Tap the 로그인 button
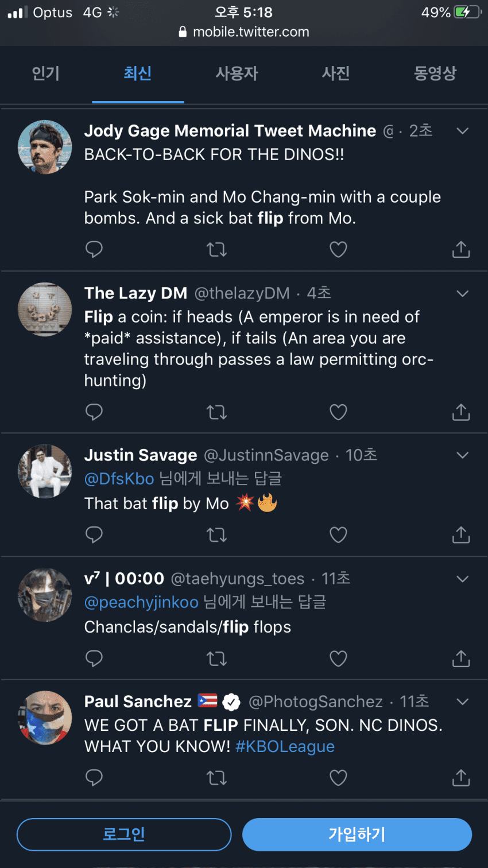Image resolution: width=488 pixels, height=868 pixels. [x=124, y=834]
